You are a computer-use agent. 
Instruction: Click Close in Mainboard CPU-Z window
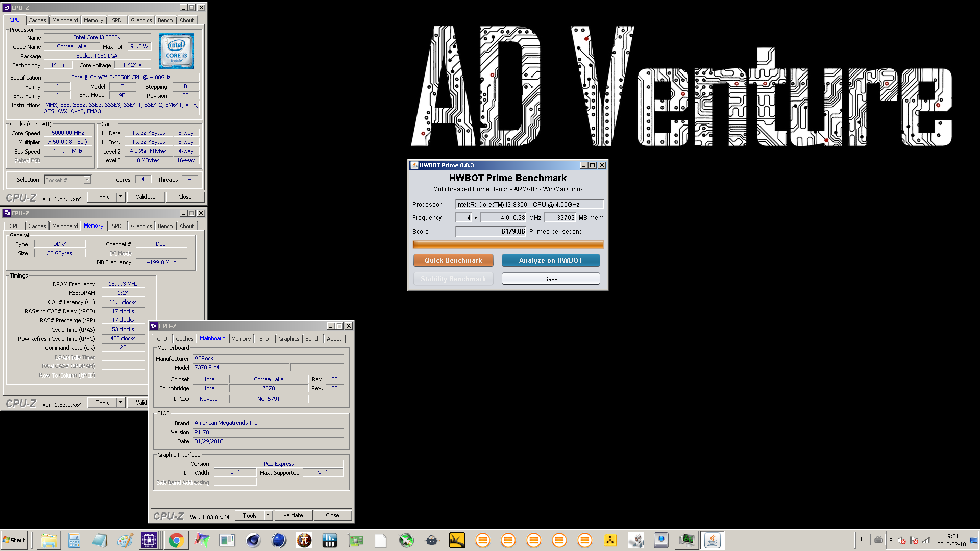[x=332, y=515]
